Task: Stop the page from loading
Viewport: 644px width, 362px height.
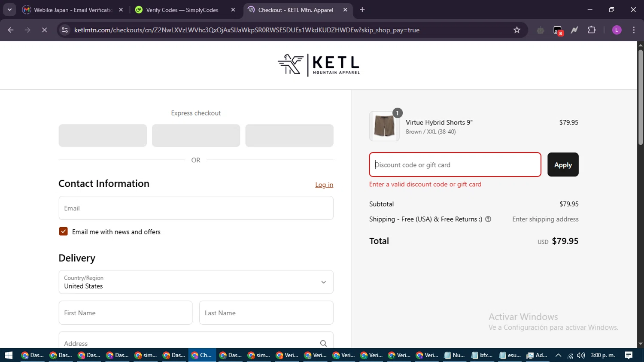Action: 44,30
